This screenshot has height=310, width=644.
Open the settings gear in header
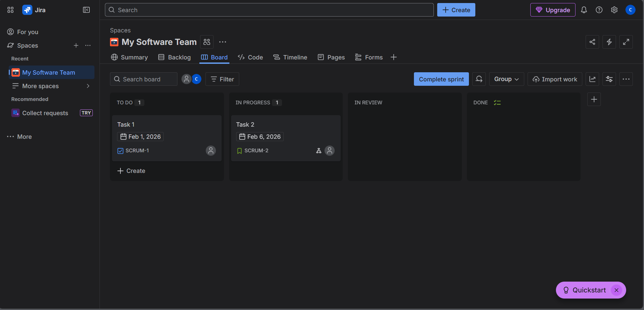coord(614,10)
